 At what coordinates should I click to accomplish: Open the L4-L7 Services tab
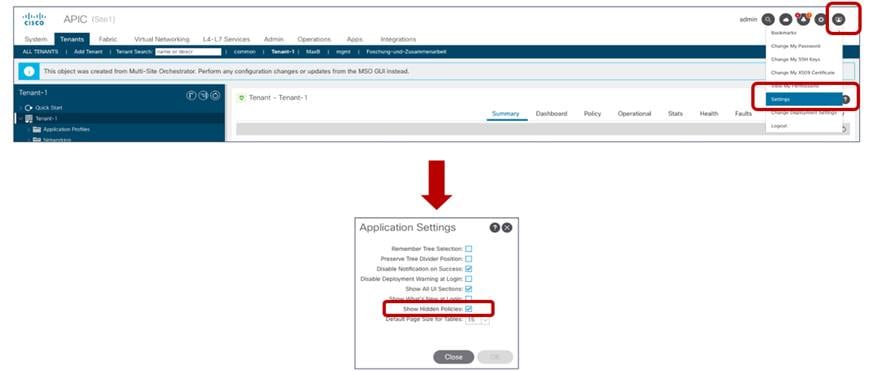click(x=226, y=39)
